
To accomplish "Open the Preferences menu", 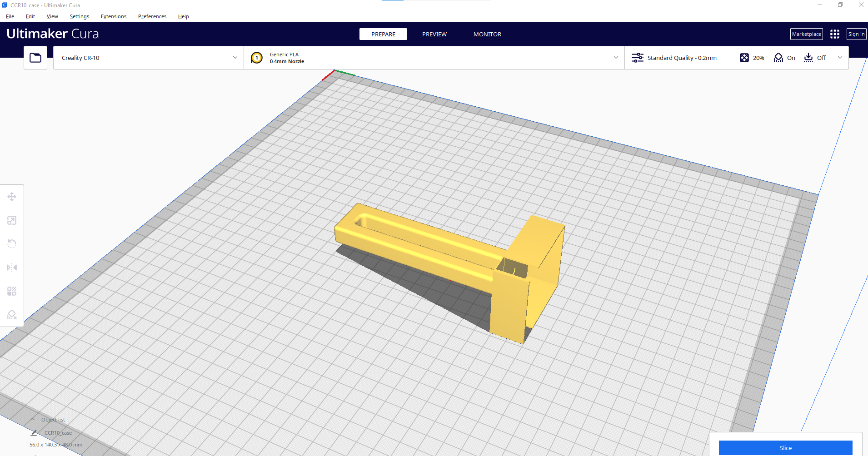I will coord(152,16).
